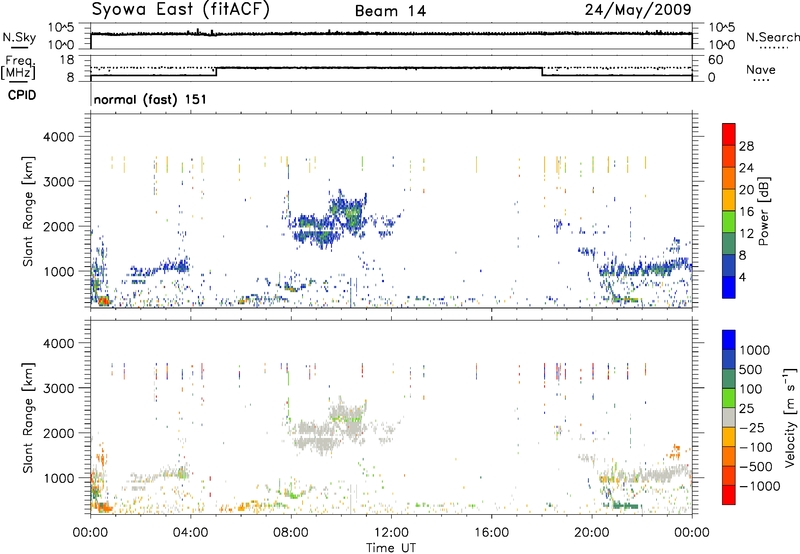Click the '100' tick on the velocity colorbar
Image resolution: width=800 pixels, height=554 pixels.
click(751, 389)
